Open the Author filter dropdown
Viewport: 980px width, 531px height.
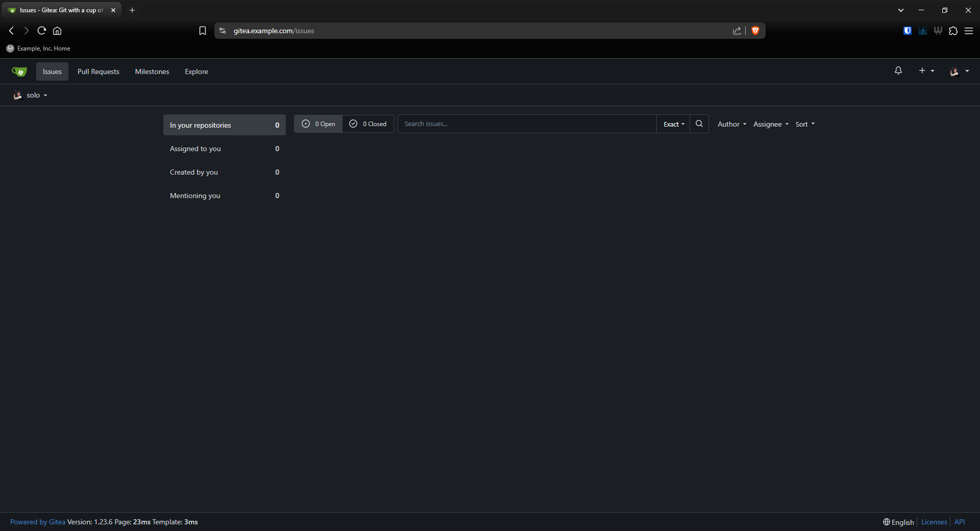731,124
